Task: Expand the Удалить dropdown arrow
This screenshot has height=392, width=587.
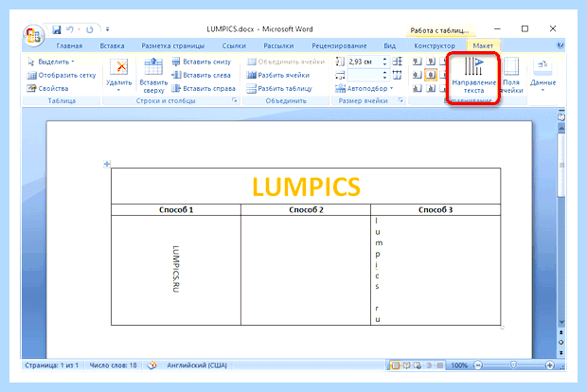Action: [x=118, y=90]
